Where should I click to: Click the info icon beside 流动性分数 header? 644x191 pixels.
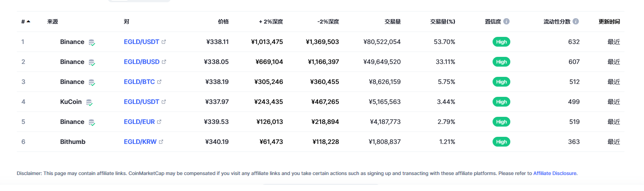coord(576,21)
